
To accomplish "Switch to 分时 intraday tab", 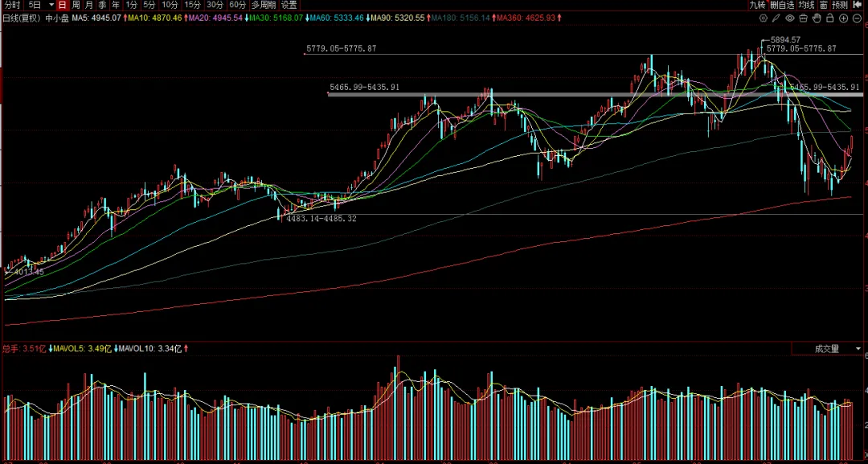I will (12, 5).
